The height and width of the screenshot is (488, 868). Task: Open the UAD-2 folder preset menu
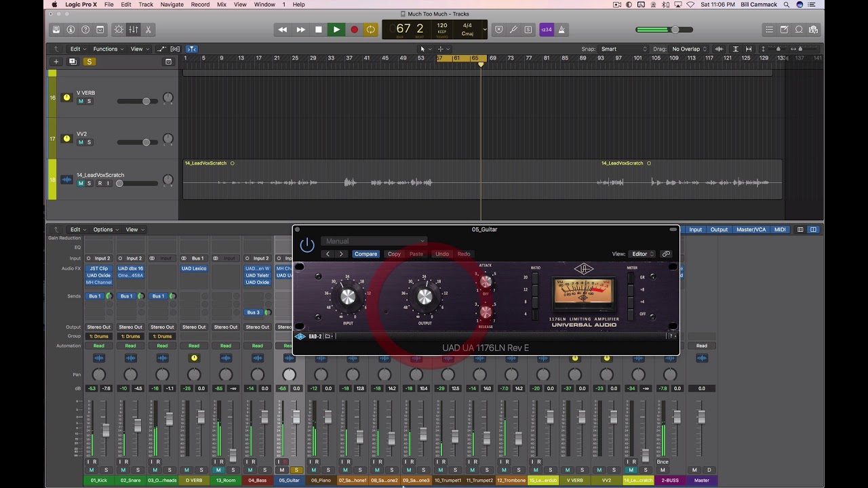click(329, 336)
